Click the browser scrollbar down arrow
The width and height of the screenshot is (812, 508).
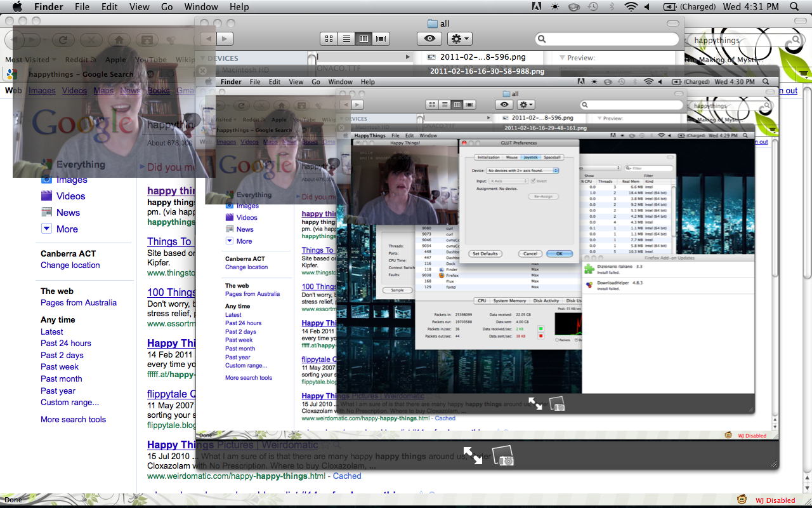pyautogui.click(x=807, y=489)
